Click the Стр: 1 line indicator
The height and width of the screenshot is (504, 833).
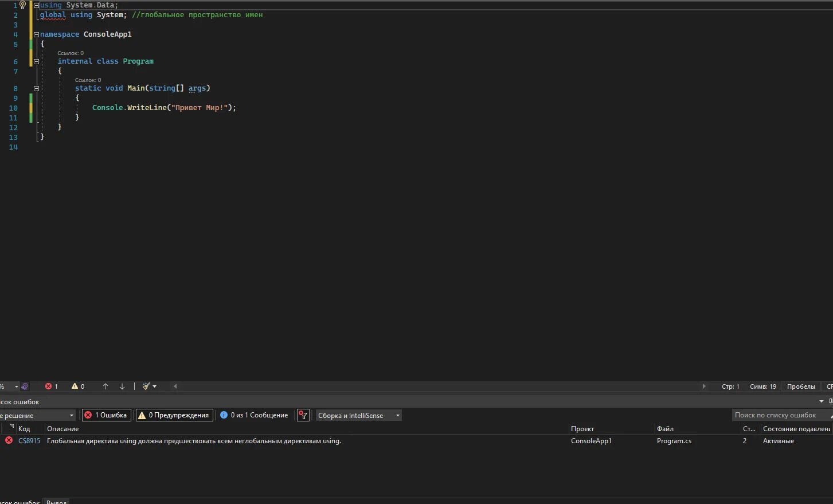click(x=730, y=386)
